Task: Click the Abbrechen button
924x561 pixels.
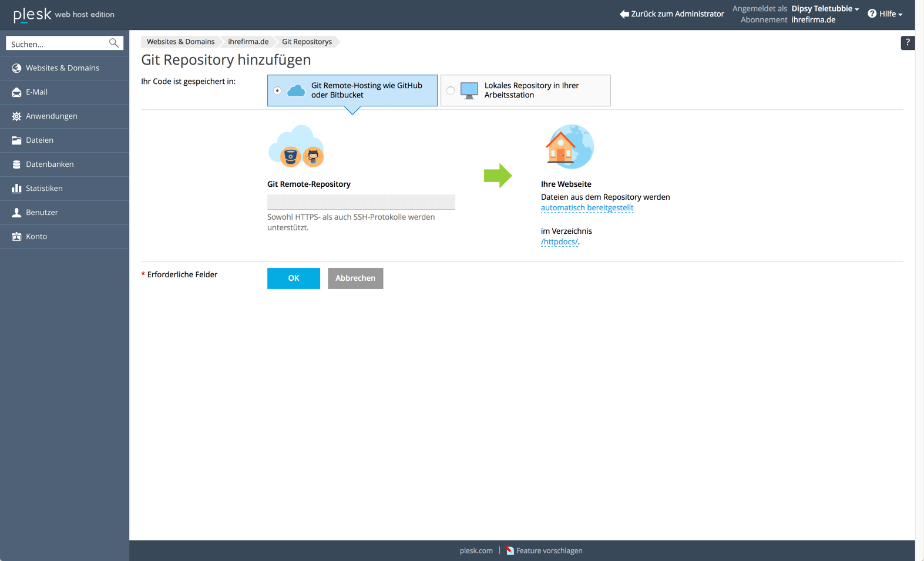Action: pos(355,278)
